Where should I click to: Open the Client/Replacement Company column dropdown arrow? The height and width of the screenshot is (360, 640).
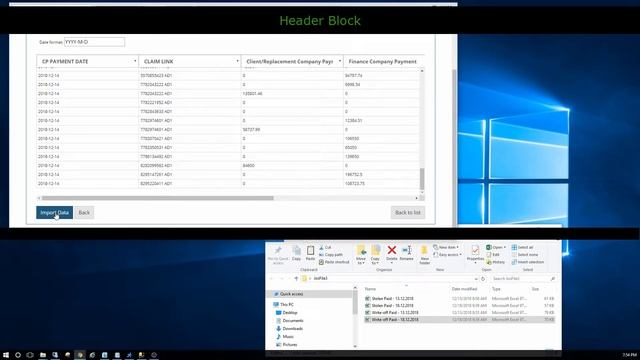340,61
